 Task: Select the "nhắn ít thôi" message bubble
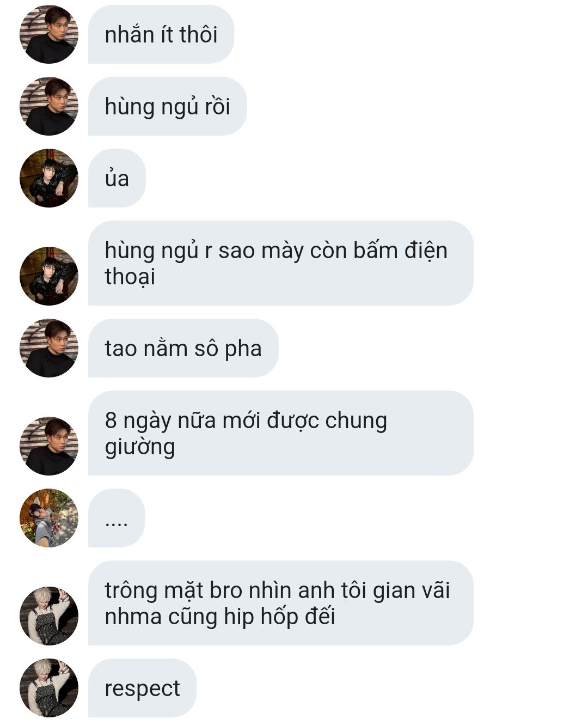click(x=161, y=34)
